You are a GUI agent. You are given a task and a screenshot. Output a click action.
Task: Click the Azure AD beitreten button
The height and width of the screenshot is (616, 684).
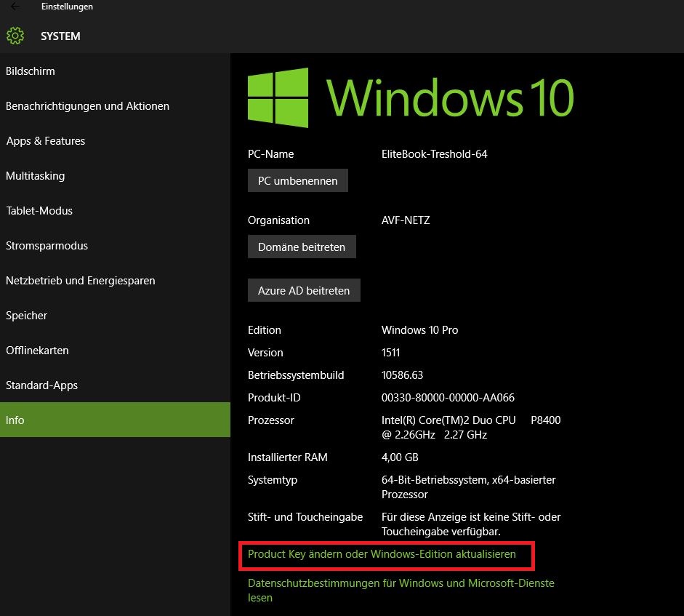pyautogui.click(x=304, y=290)
